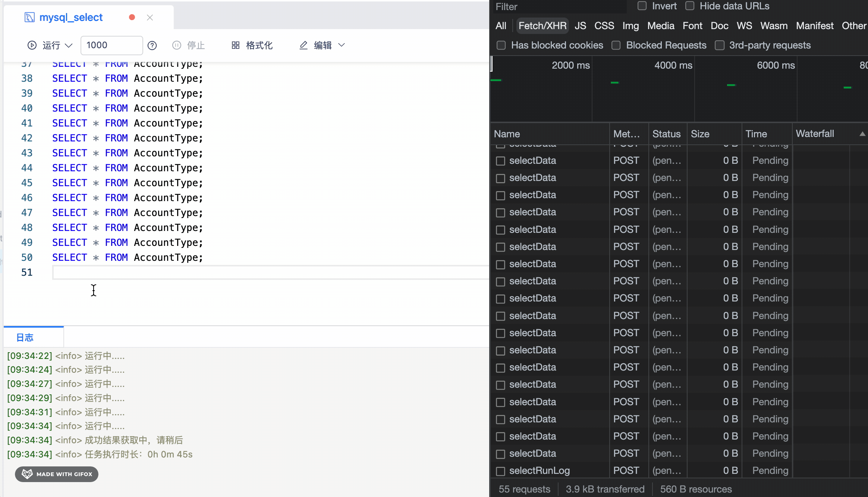Click the run play icon
The width and height of the screenshot is (868, 497).
pyautogui.click(x=32, y=45)
